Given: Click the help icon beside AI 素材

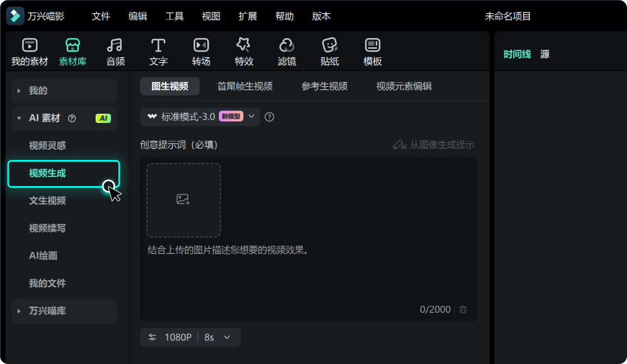Looking at the screenshot, I should coord(72,118).
